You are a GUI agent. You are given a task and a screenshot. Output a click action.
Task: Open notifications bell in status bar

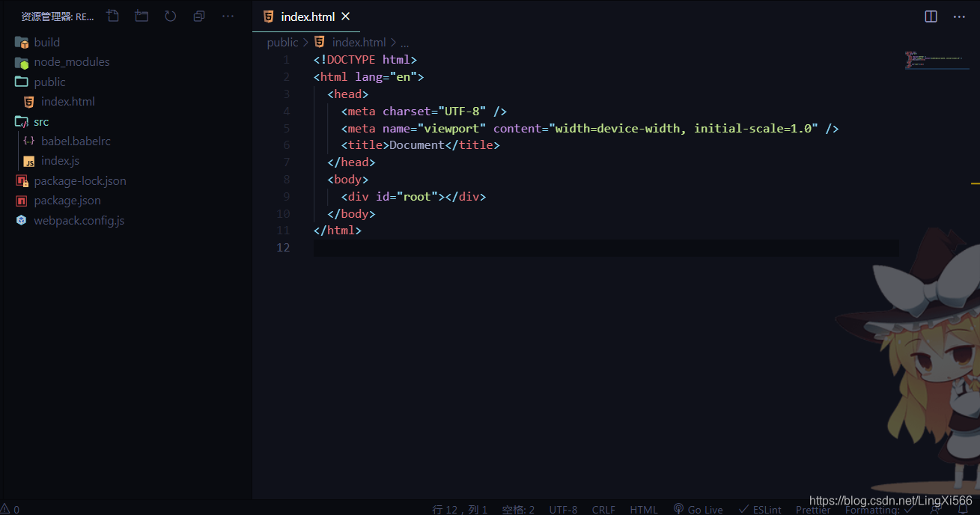(964, 510)
